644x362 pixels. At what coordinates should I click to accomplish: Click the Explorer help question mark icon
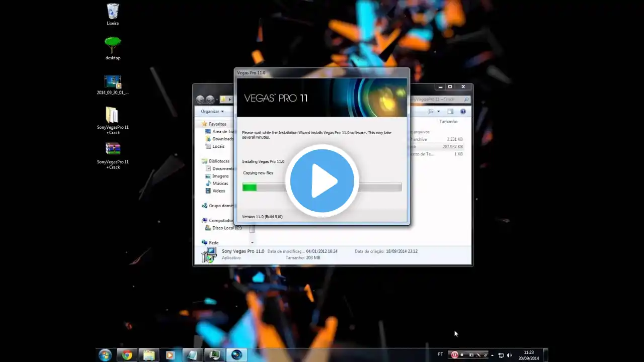463,112
